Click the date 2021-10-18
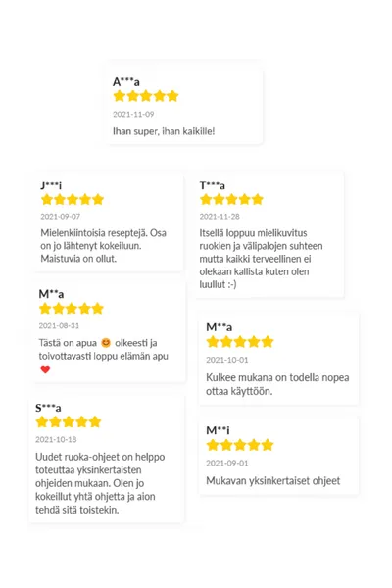This screenshot has width=392, height=588. click(x=56, y=439)
